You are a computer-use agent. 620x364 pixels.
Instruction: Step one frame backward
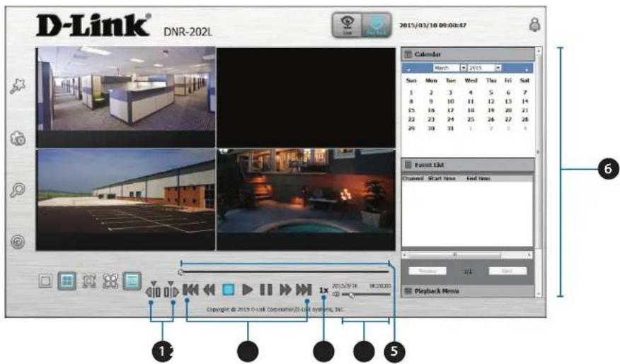click(x=154, y=290)
